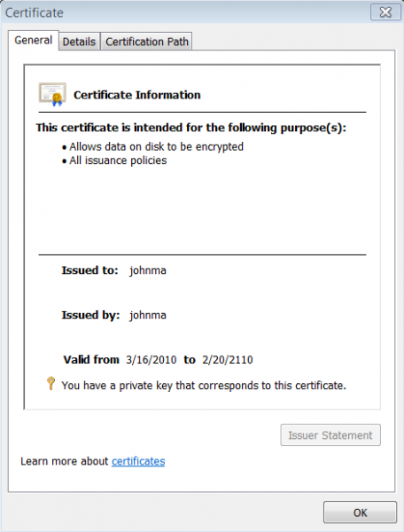The height and width of the screenshot is (532, 404).
Task: Open the Certification Path tab
Action: [147, 42]
